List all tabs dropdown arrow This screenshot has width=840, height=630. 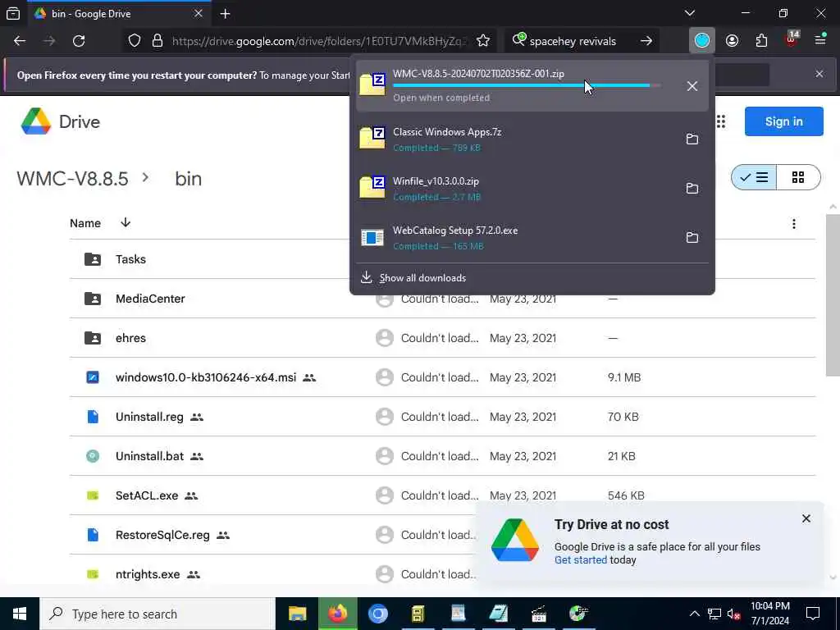coord(690,13)
